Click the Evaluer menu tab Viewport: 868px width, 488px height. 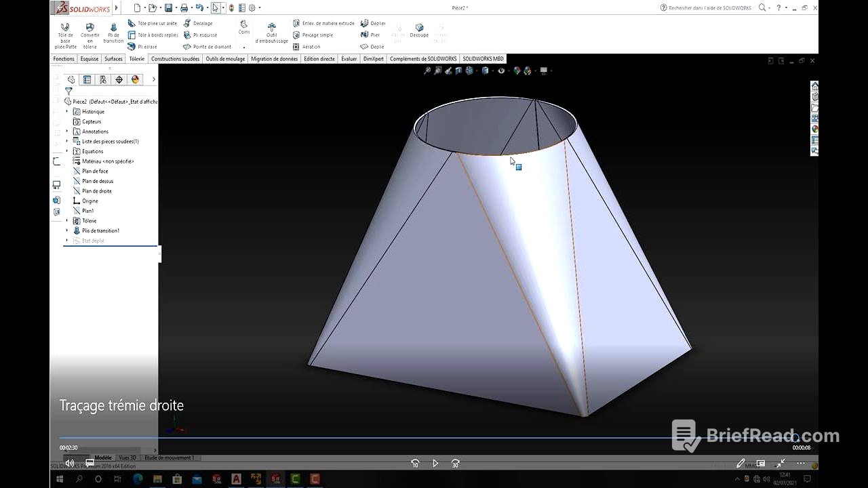coord(349,59)
